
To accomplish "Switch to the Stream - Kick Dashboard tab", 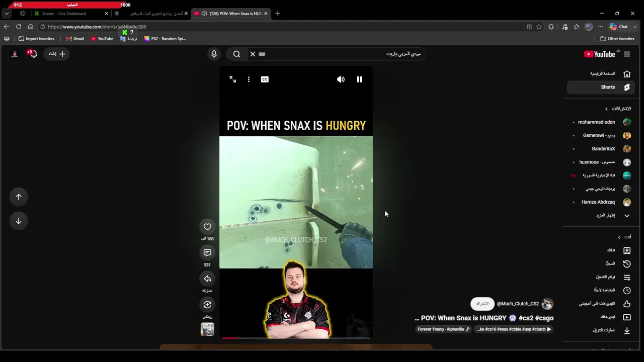I will [70, 14].
